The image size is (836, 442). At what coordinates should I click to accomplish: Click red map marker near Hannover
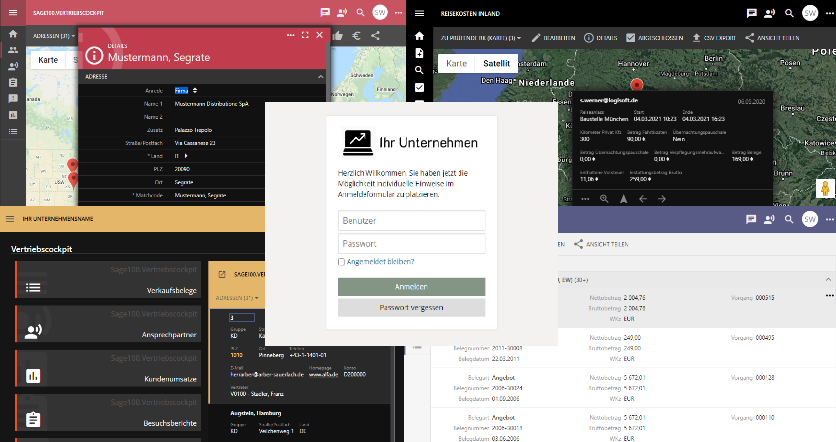(x=636, y=84)
